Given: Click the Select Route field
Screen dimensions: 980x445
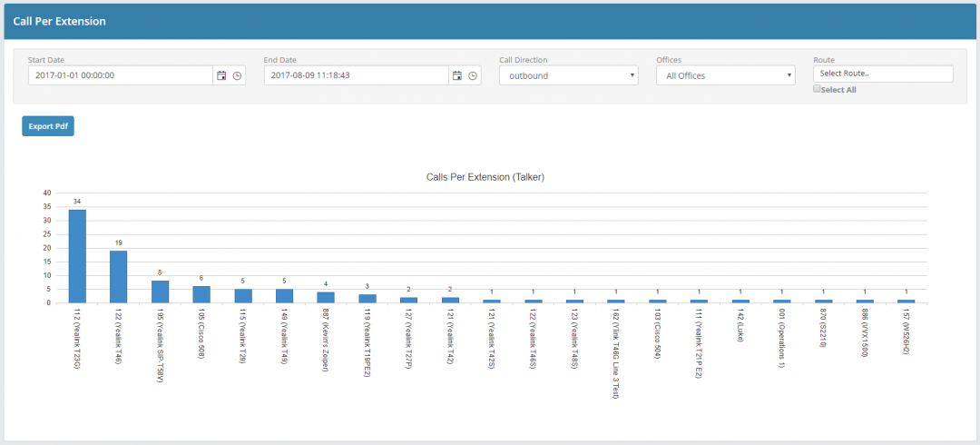Looking at the screenshot, I should click(883, 74).
